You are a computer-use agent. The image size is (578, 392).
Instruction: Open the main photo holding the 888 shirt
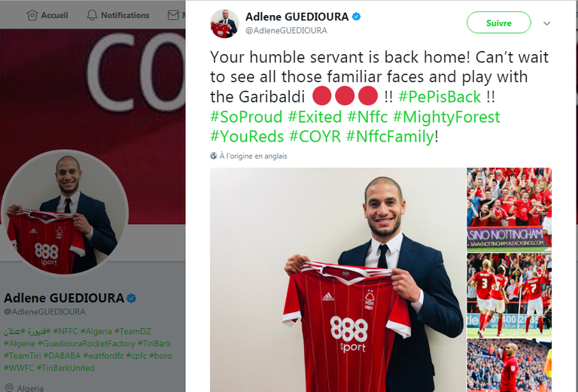point(338,280)
